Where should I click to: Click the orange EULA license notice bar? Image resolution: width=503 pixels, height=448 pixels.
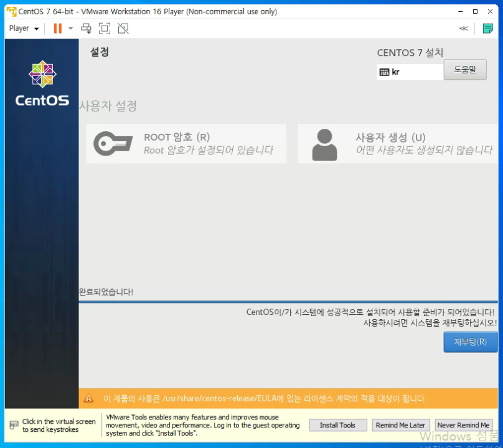coord(288,398)
